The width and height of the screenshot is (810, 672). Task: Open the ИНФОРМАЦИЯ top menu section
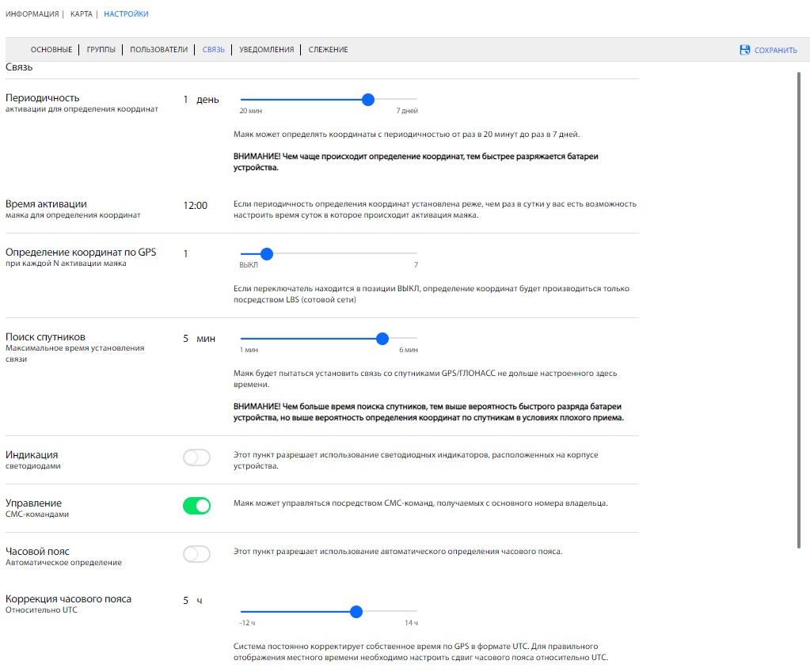click(32, 14)
